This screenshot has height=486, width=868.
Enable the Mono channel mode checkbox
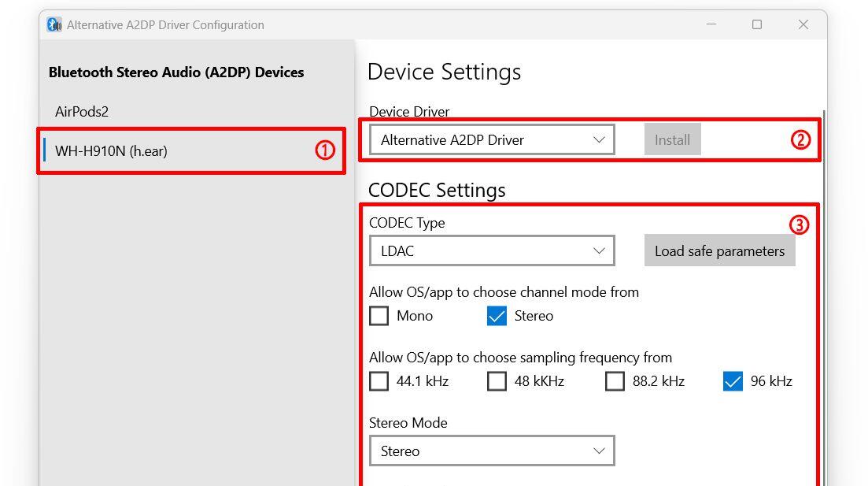pos(379,316)
